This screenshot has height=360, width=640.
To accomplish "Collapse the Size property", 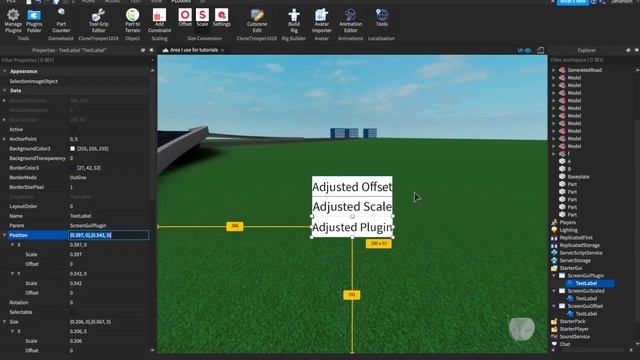I will (x=4, y=322).
